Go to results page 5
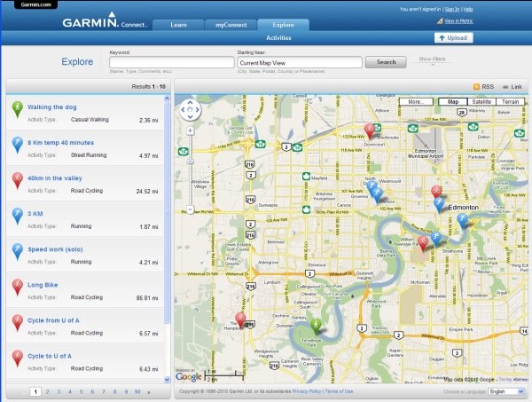The image size is (532, 402). coord(81,392)
